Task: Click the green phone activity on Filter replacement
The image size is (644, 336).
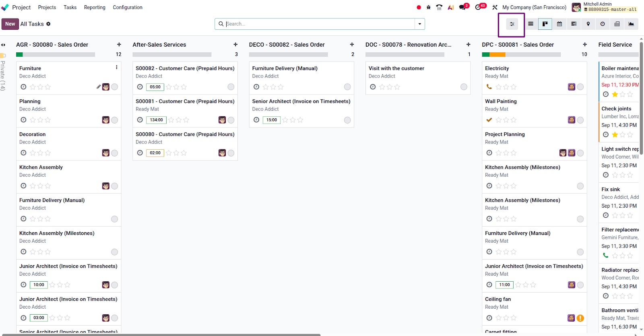Action: click(605, 255)
